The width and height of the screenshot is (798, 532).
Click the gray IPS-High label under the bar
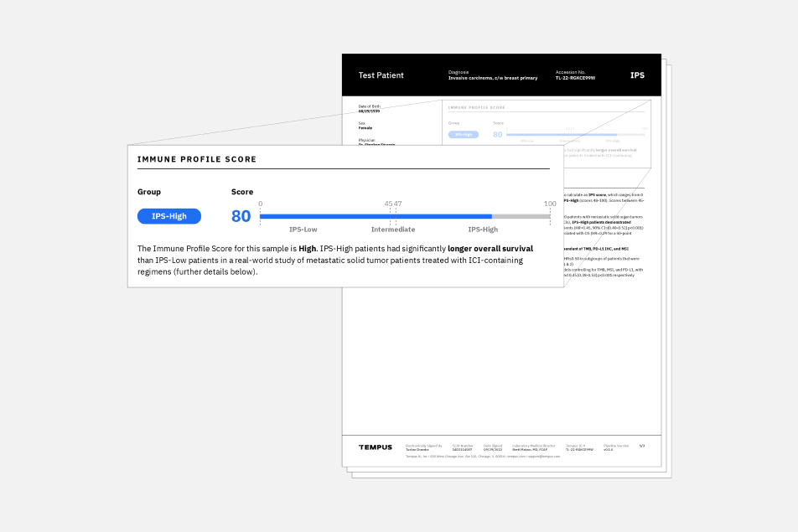[x=483, y=230]
